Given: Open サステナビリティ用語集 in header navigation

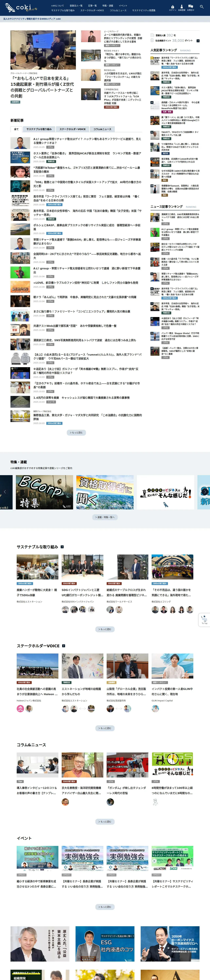Looking at the screenshot, I should tap(144, 10).
